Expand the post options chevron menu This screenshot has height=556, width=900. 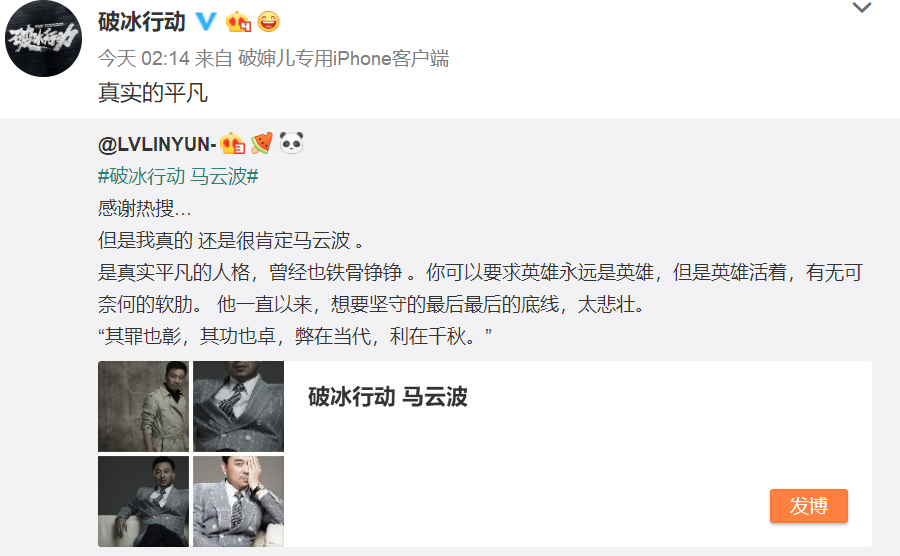(862, 7)
